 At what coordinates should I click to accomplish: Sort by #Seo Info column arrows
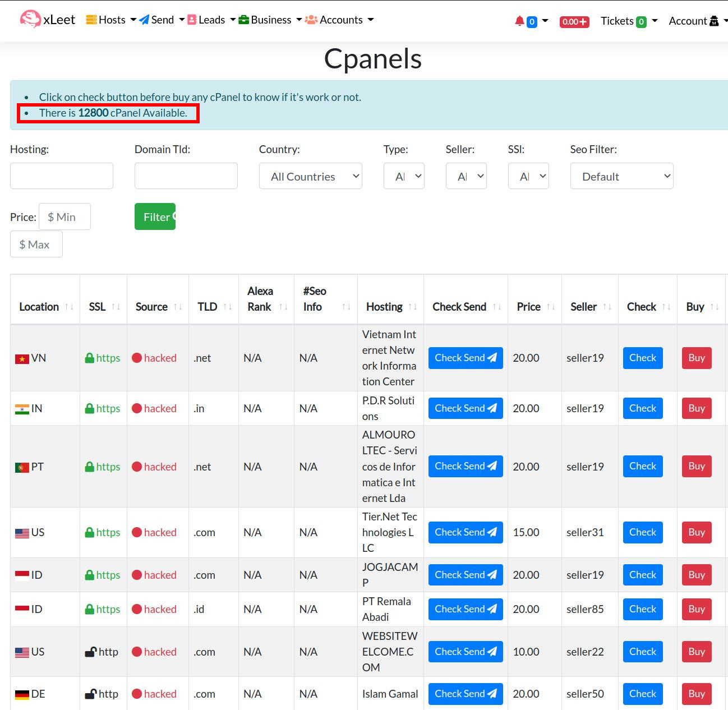pyautogui.click(x=346, y=307)
